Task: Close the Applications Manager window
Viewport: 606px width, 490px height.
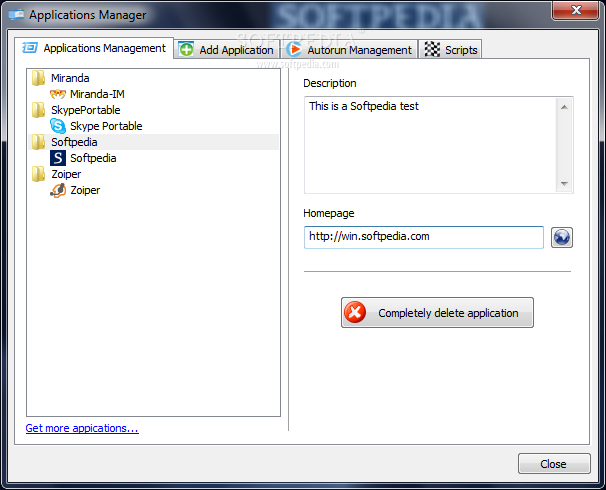Action: [x=575, y=10]
